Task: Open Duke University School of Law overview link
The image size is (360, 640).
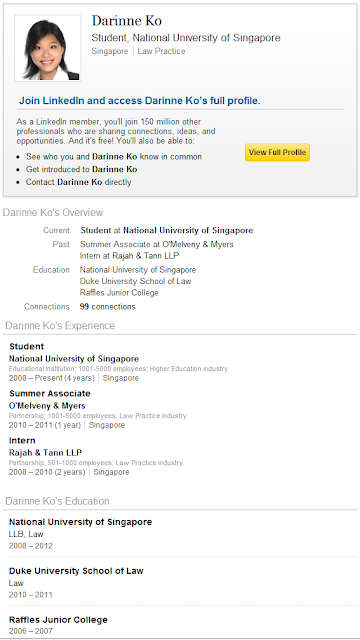Action: (x=136, y=281)
